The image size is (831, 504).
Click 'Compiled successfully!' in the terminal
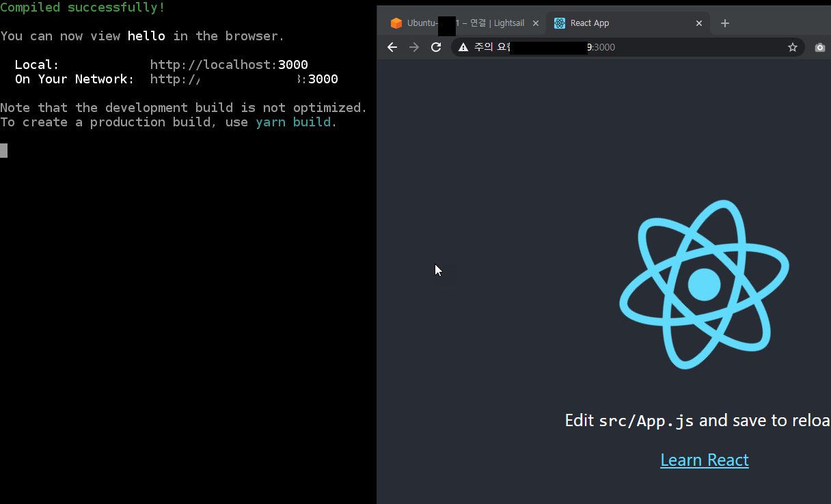click(83, 8)
